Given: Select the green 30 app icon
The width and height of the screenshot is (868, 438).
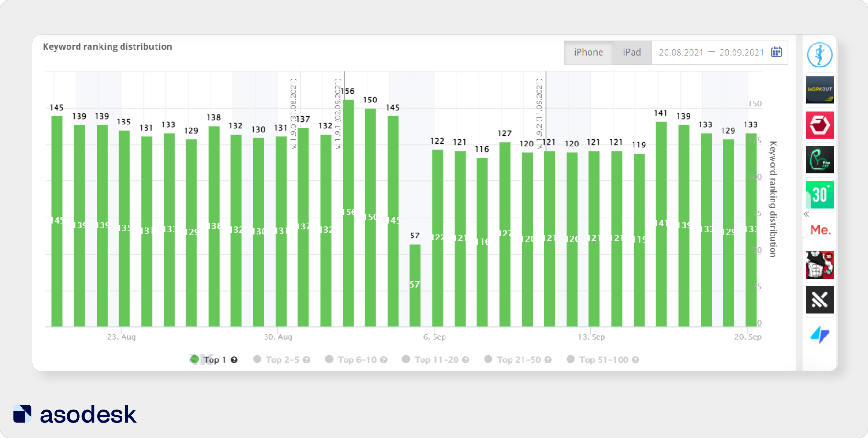Looking at the screenshot, I should (820, 195).
